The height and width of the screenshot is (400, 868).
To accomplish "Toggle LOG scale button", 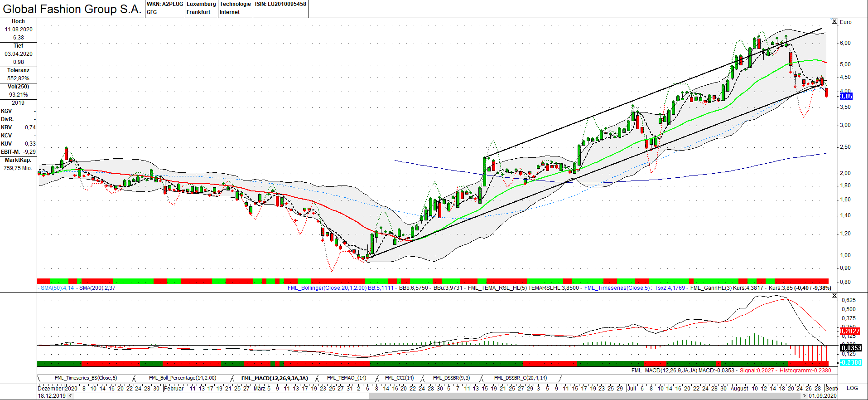I will pyautogui.click(x=852, y=388).
